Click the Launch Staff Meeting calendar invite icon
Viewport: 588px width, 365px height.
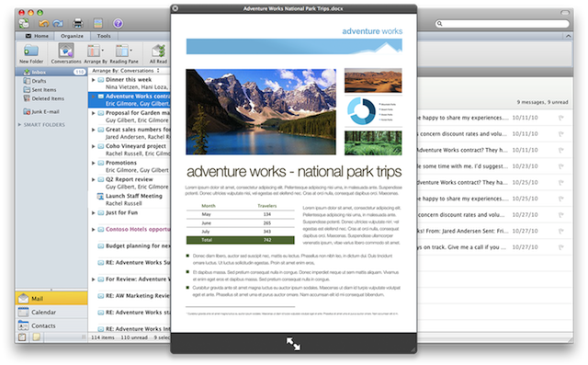pos(100,196)
